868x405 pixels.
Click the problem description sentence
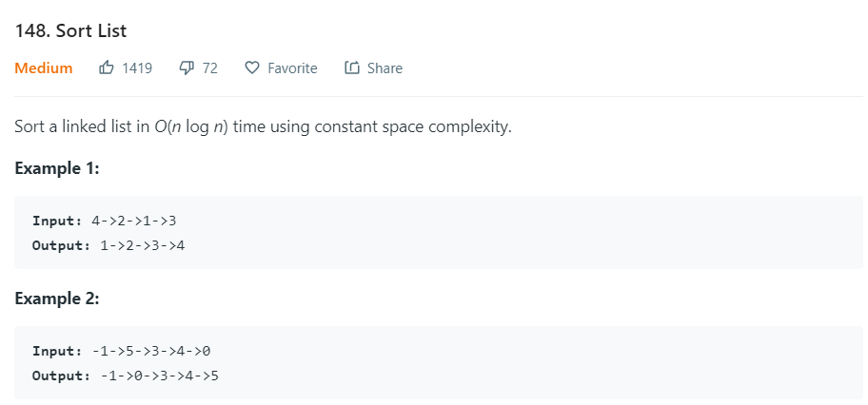pos(263,127)
